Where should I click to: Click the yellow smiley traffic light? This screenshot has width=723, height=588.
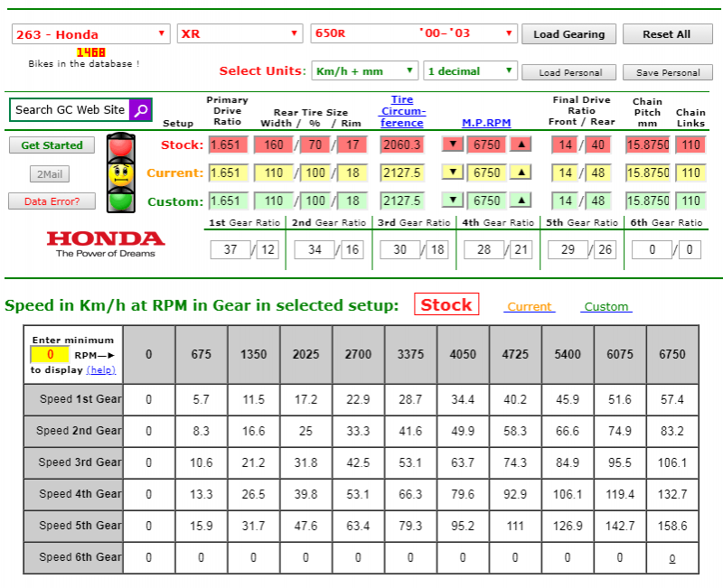point(119,173)
